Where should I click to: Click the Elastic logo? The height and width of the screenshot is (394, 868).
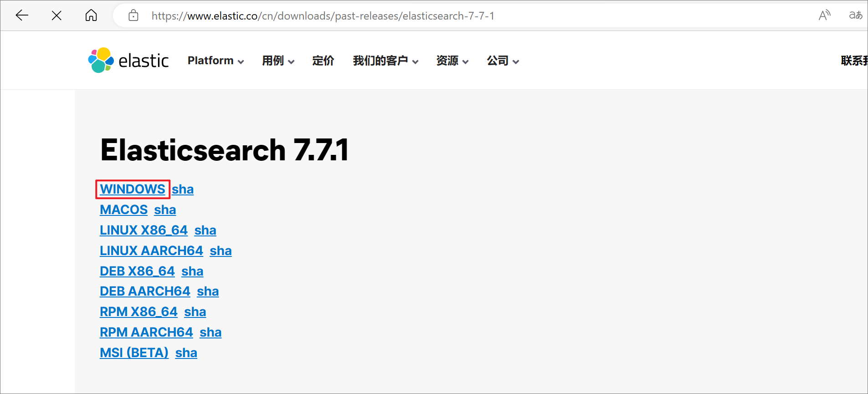point(128,60)
